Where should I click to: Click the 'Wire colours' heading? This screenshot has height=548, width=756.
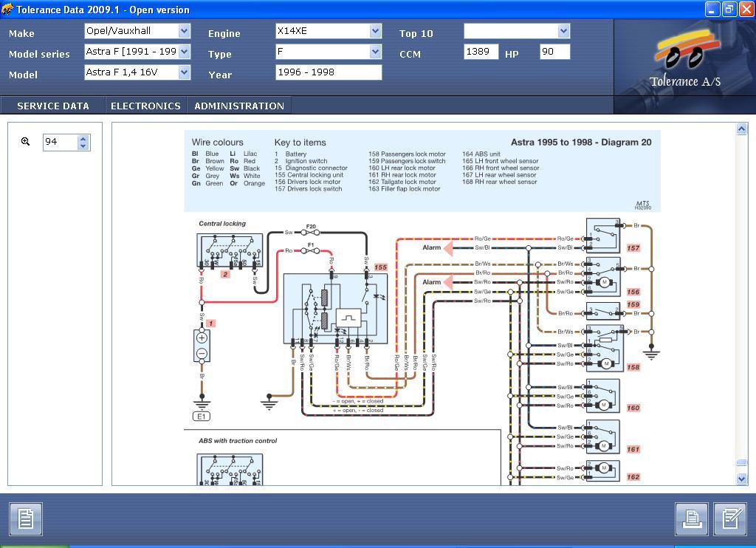[218, 143]
